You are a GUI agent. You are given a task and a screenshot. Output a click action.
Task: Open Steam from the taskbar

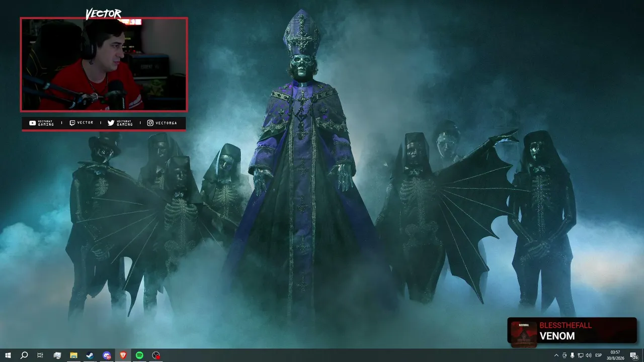click(x=90, y=355)
